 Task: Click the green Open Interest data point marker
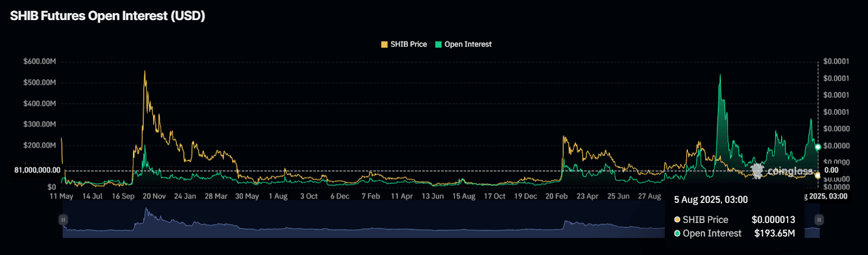point(818,147)
